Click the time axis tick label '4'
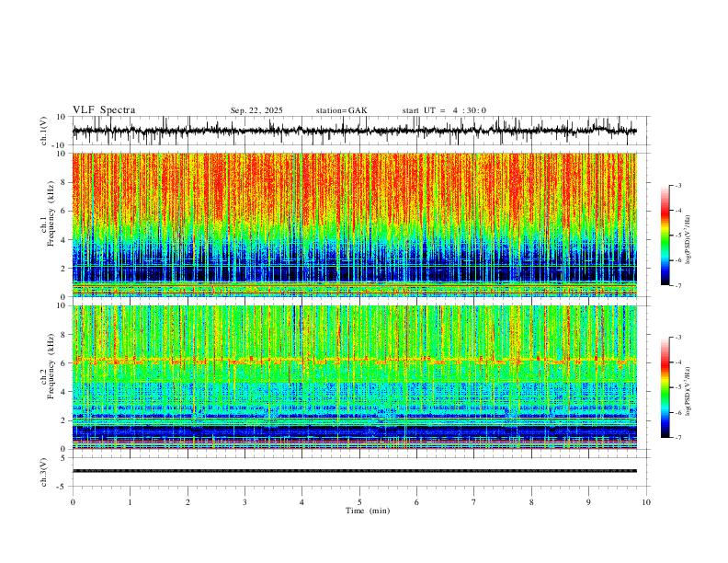 301,502
